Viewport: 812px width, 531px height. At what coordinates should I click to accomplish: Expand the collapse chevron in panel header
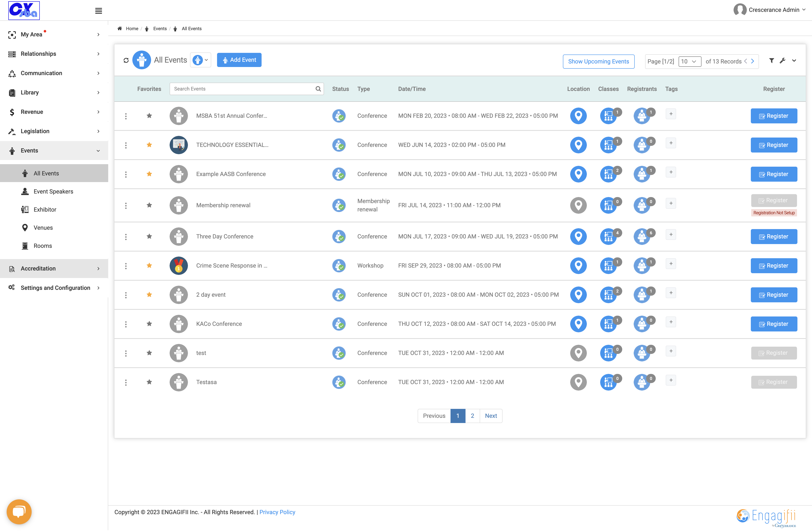pos(794,60)
